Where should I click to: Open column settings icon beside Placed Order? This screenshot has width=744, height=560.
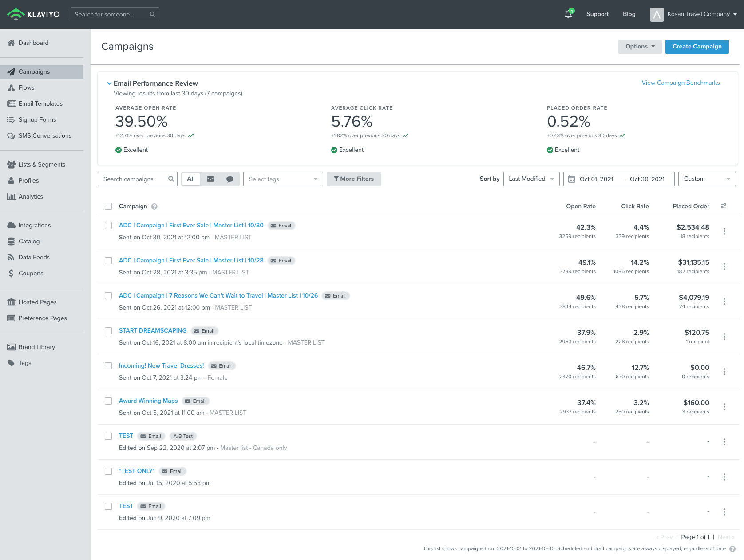[x=724, y=206]
